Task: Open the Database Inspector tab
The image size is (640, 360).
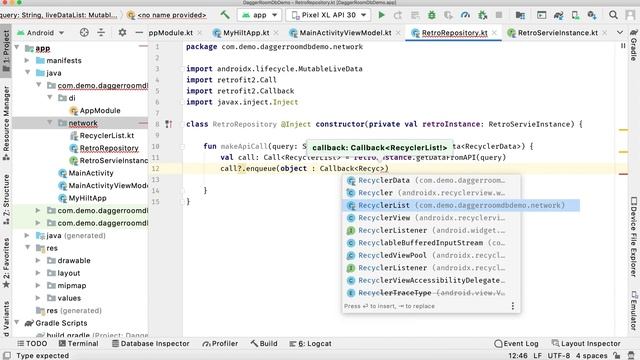Action: coord(151,344)
